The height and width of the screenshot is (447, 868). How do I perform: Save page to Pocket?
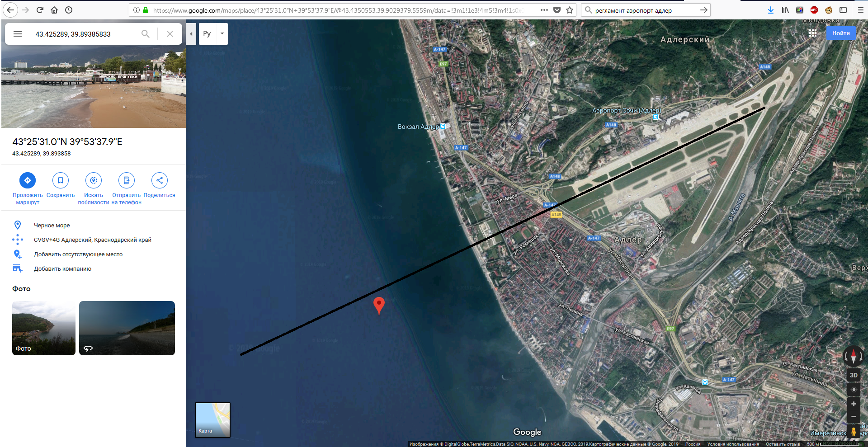[x=557, y=10]
